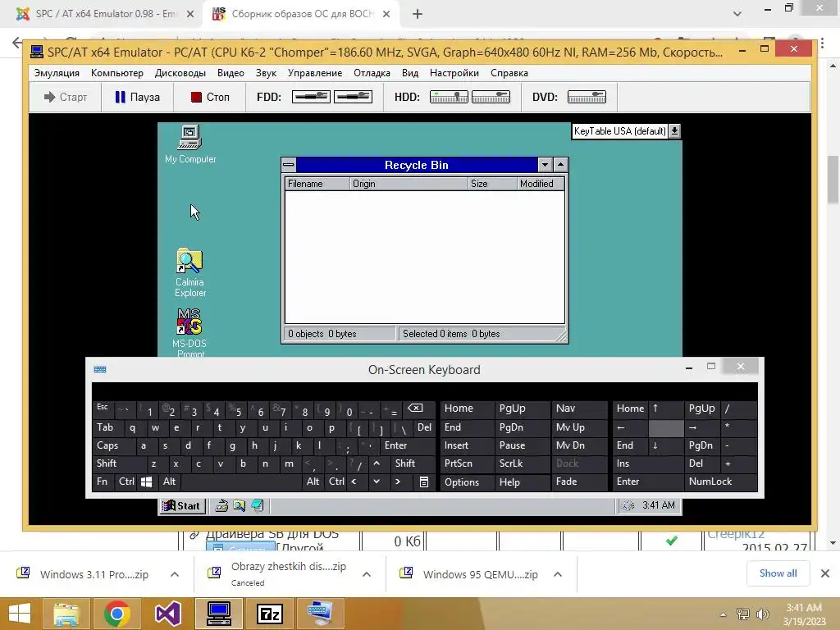Image resolution: width=840 pixels, height=630 pixels.
Task: Toggle Fade key on On-Screen Keyboard
Action: coord(581,482)
